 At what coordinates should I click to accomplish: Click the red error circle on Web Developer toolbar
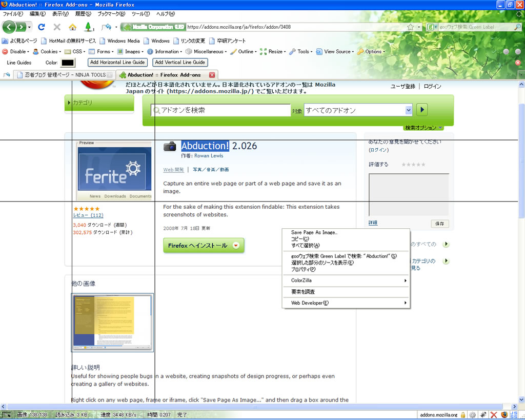(x=518, y=63)
